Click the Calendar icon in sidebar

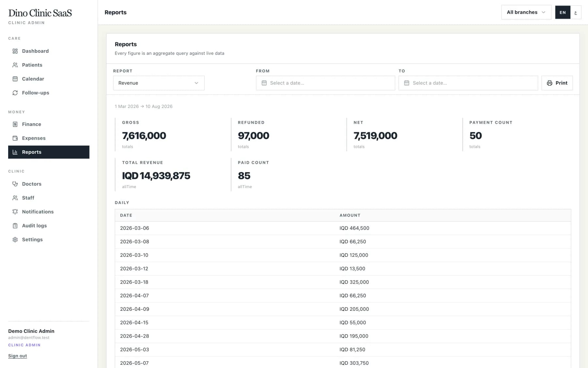15,79
